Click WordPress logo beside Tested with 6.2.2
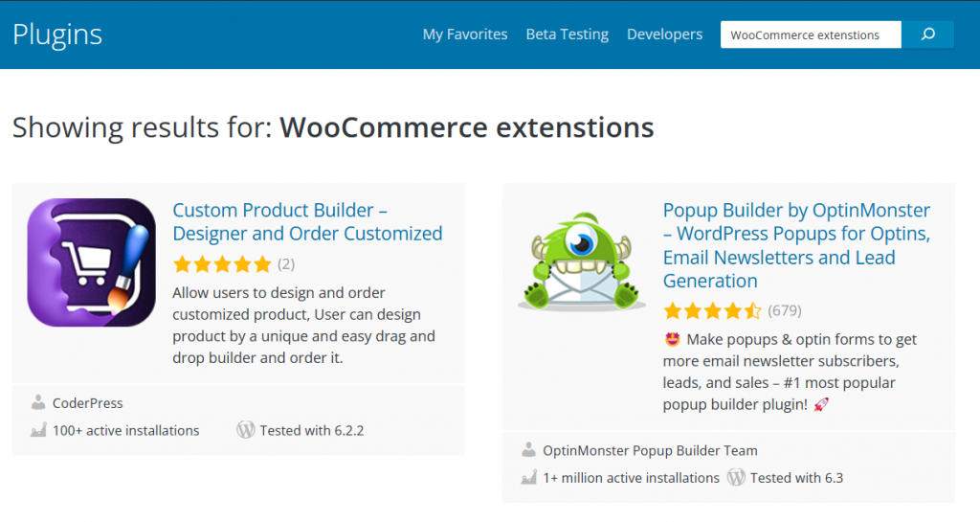Screen dimensions: 980x522 [x=246, y=430]
